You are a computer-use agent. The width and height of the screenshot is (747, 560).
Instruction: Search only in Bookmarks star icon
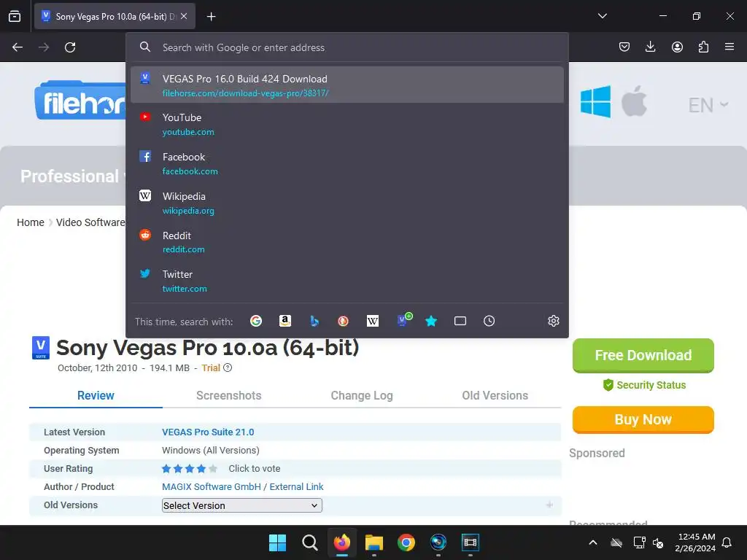tap(431, 321)
